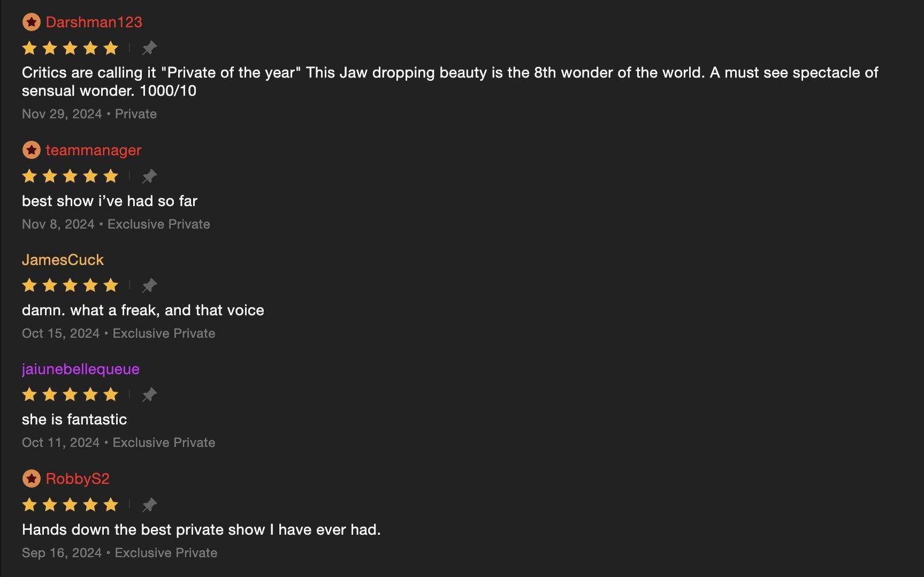Click the pin icon on Darshman123's review
924x577 pixels.
(x=149, y=48)
